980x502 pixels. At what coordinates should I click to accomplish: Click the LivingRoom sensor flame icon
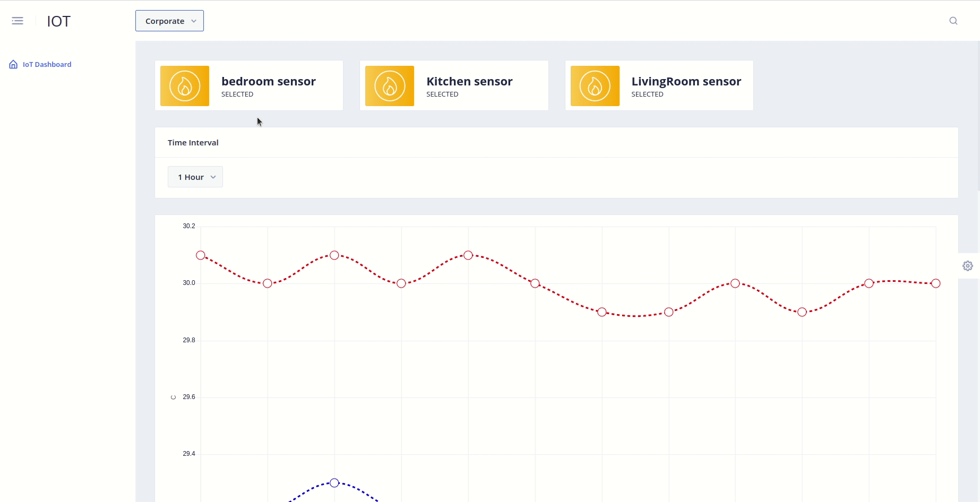(595, 86)
